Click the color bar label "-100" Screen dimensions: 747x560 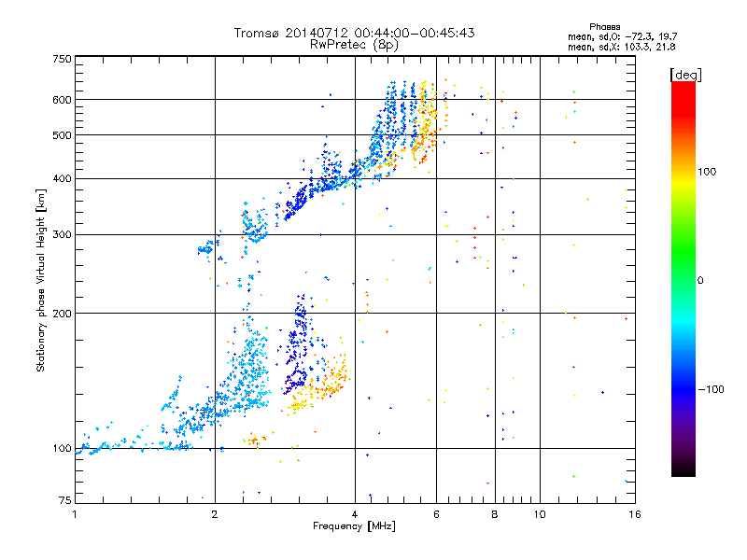[711, 389]
